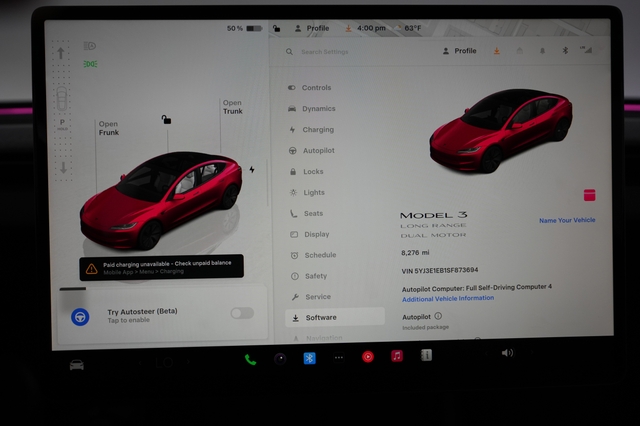Open the green Phone app
This screenshot has height=426, width=640.
tap(250, 359)
